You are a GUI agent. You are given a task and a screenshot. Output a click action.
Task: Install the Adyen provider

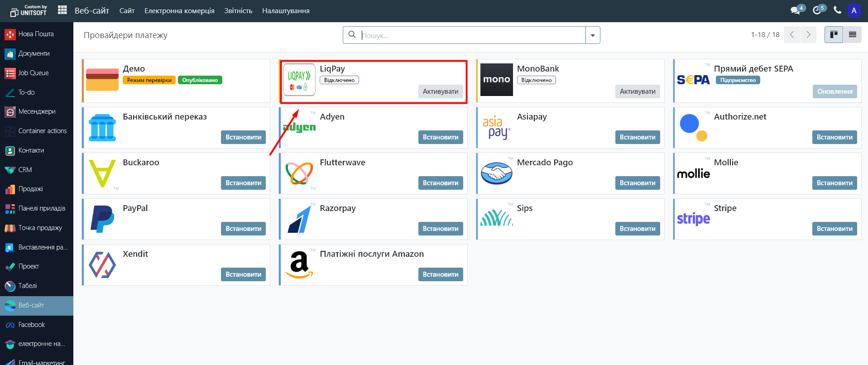pos(441,137)
